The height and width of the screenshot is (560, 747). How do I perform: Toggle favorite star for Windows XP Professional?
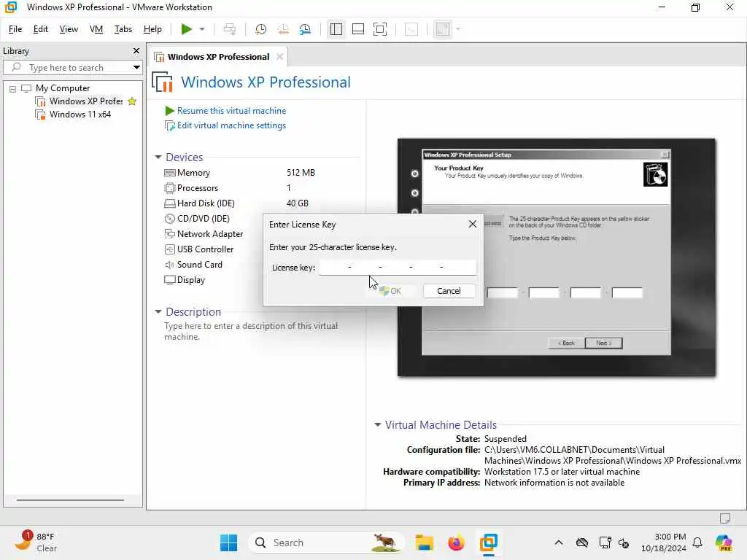[x=132, y=101]
